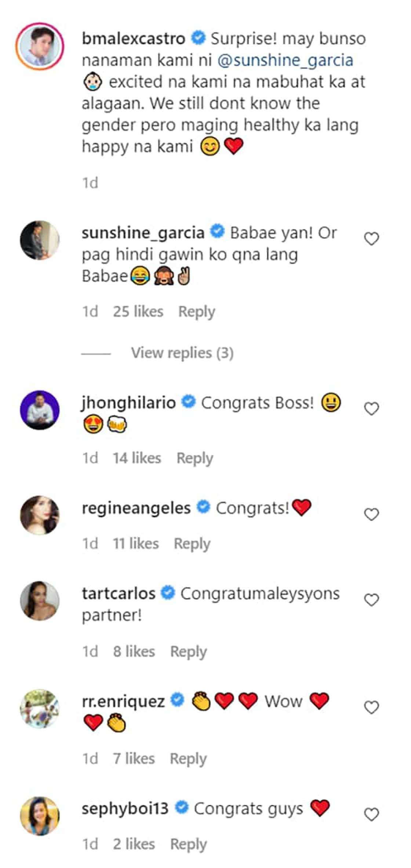Click Reply under jhonghilario's comment
Image resolution: width=411 pixels, height=868 pixels.
[196, 458]
